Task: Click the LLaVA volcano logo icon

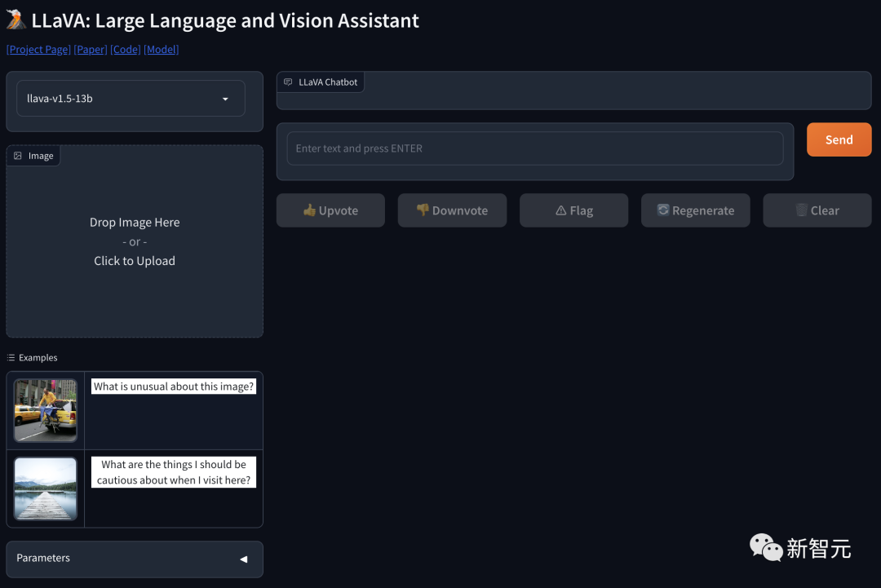Action: [16, 20]
